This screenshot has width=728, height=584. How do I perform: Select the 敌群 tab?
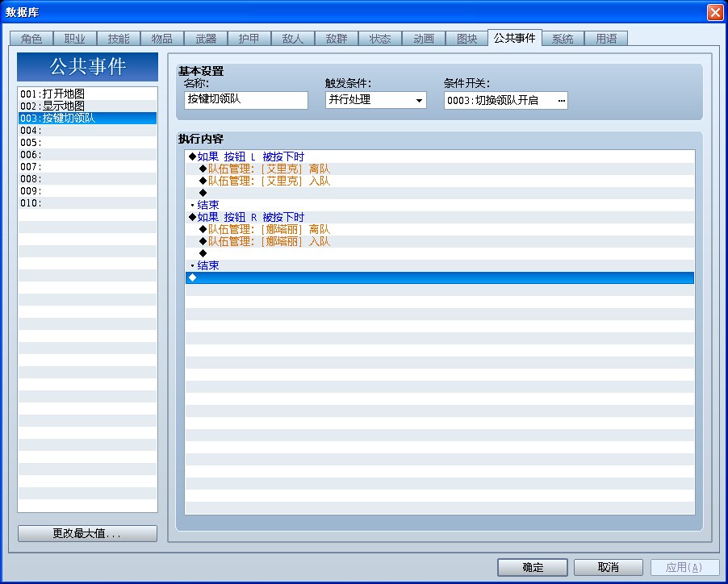(x=336, y=38)
